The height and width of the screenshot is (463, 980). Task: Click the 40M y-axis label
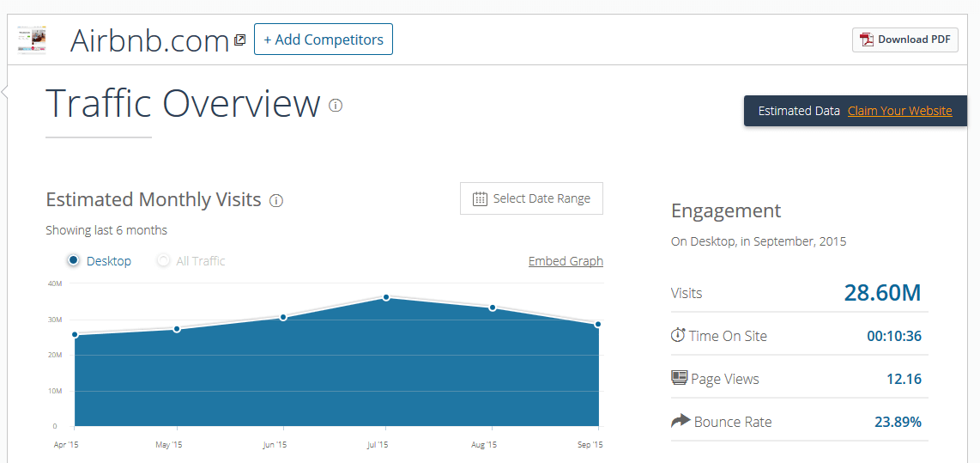(54, 283)
